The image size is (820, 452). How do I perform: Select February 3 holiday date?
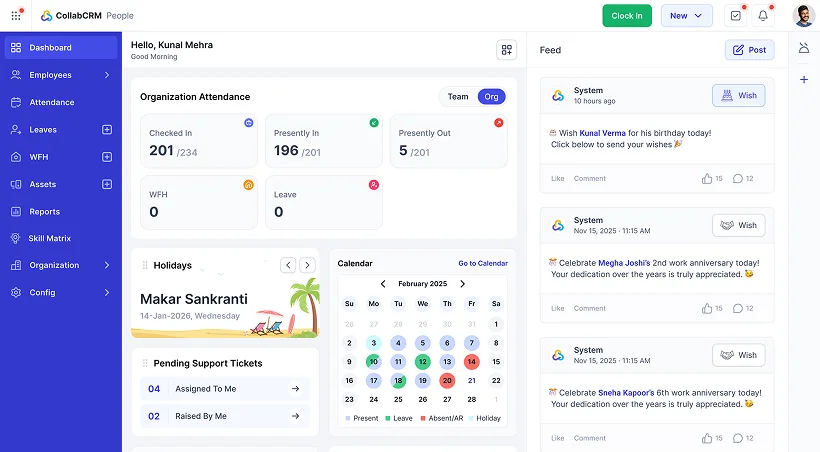[x=373, y=343]
